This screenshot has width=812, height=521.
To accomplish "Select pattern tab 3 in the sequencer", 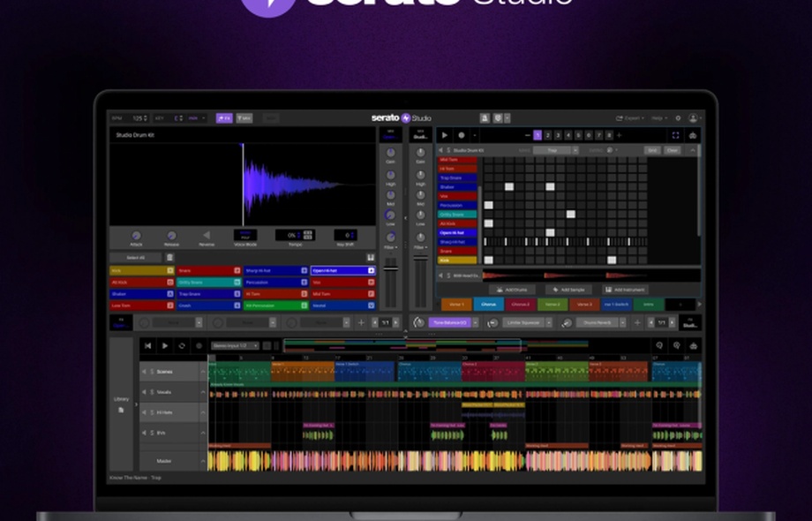I will coord(557,134).
